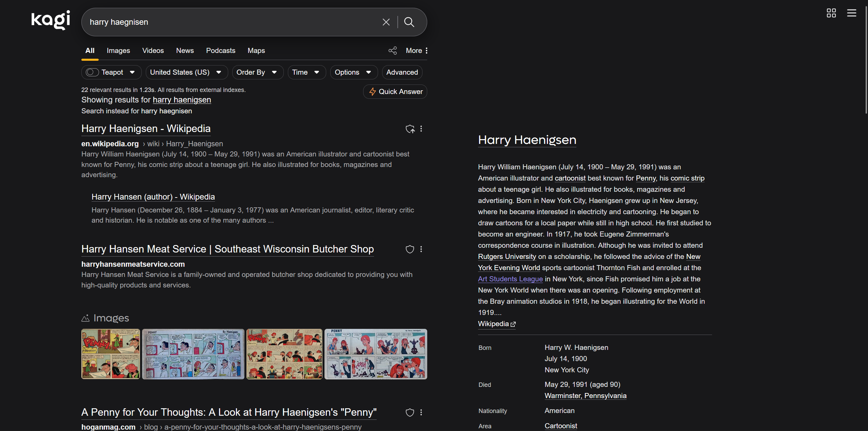This screenshot has height=431, width=868.
Task: Open Harry Haenigsen - Wikipedia result
Action: tap(146, 129)
